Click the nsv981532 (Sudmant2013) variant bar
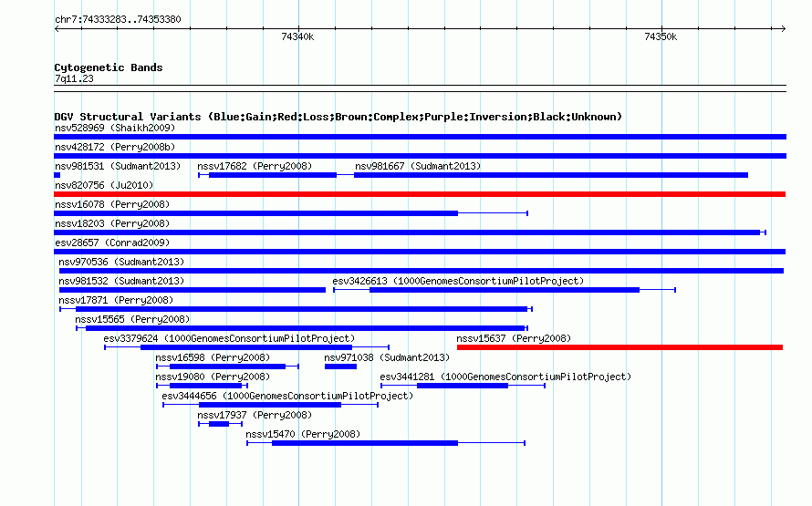The height and width of the screenshot is (506, 812). tap(193, 290)
